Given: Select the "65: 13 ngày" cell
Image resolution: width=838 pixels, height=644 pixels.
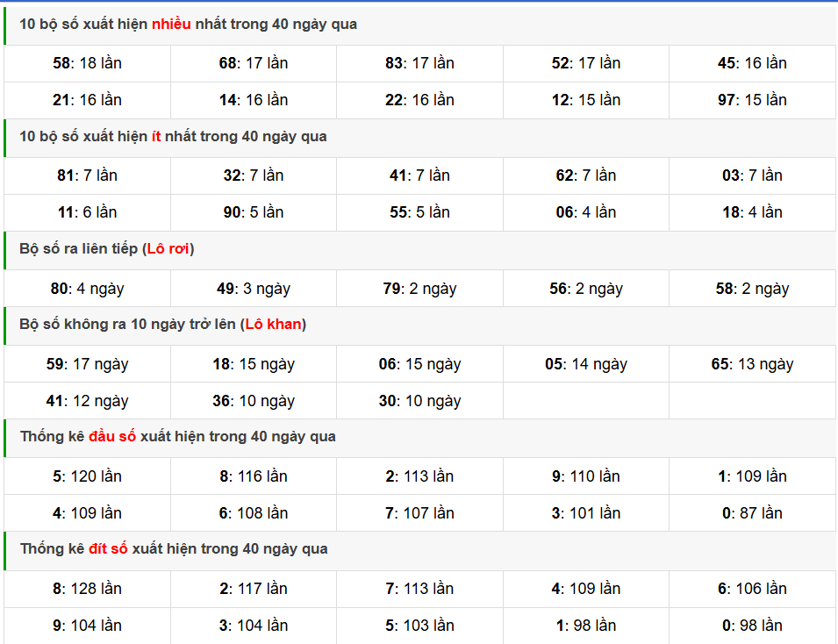Looking at the screenshot, I should point(752,364).
